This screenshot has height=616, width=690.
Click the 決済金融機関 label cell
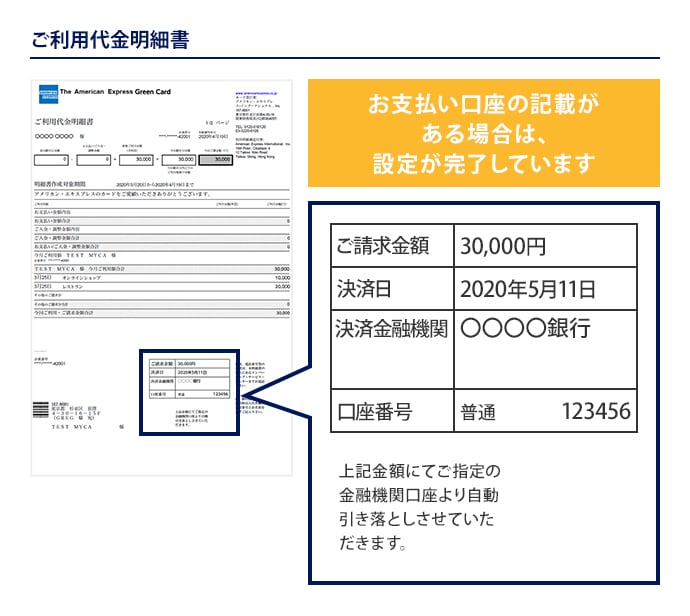coord(391,328)
